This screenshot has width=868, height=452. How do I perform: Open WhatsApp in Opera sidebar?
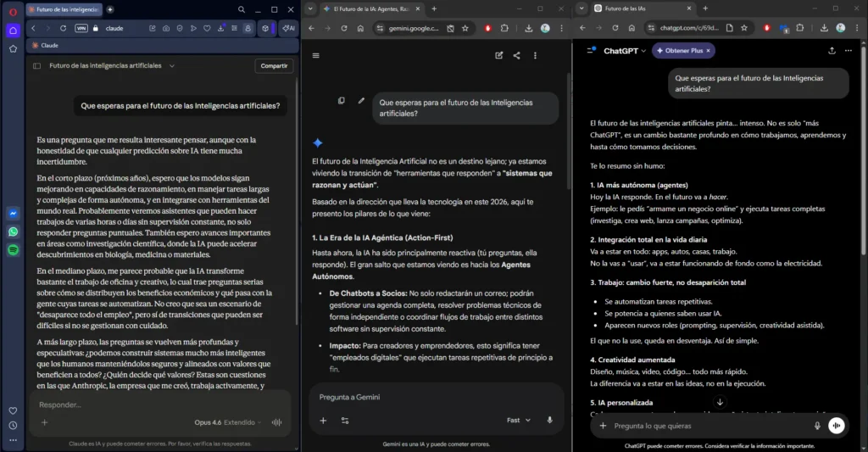point(13,232)
